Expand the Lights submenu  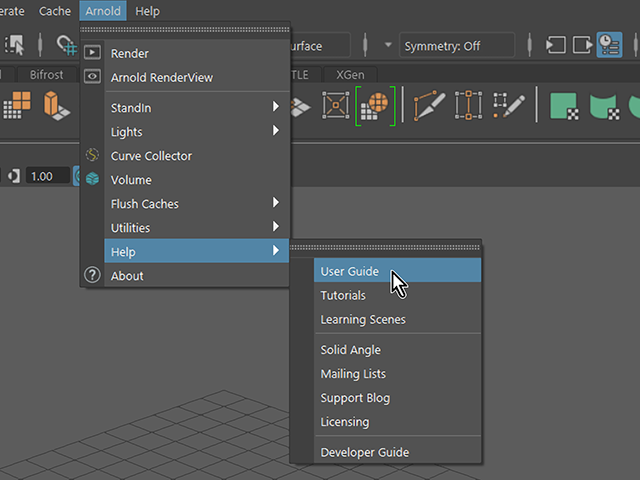click(197, 132)
